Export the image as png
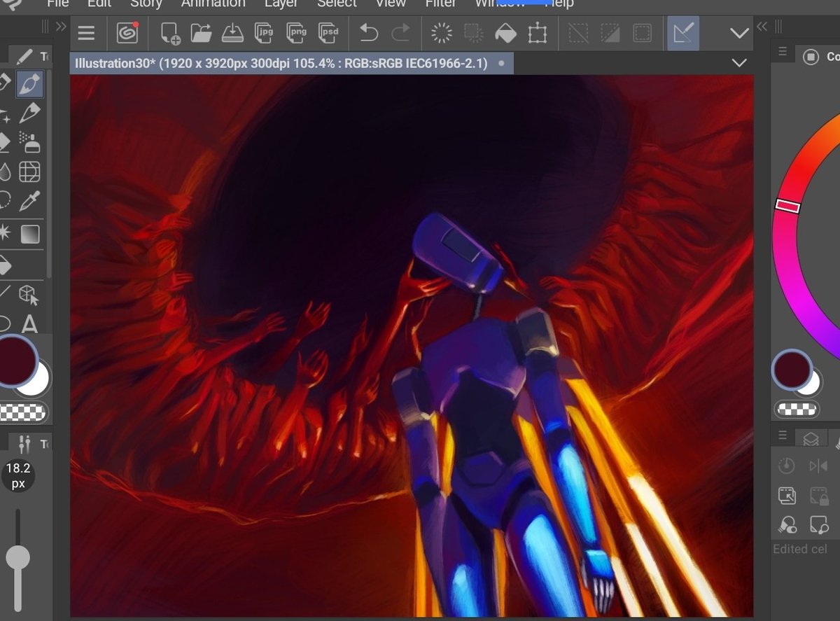 pos(296,33)
